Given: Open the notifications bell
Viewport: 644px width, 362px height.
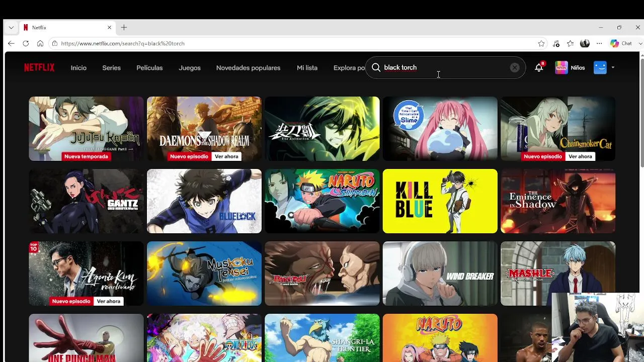Looking at the screenshot, I should coord(539,67).
